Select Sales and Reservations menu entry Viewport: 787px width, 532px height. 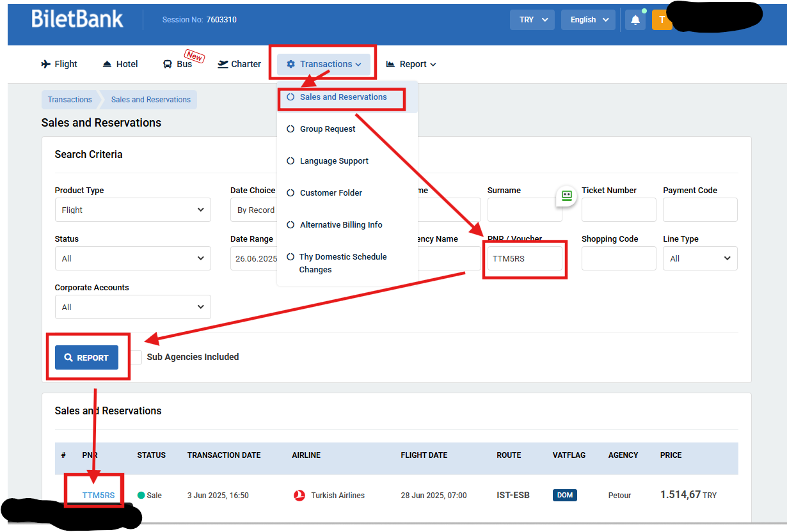[x=343, y=97]
